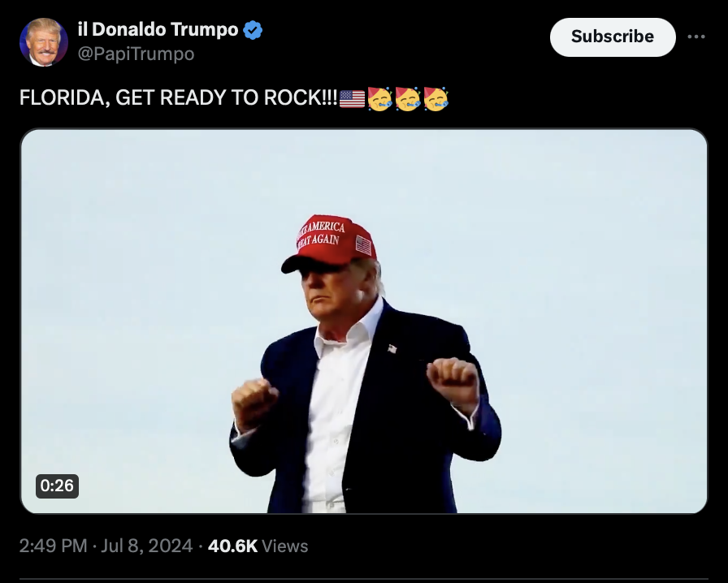Open the three-dot more options menu
This screenshot has height=583, width=728.
(x=696, y=37)
